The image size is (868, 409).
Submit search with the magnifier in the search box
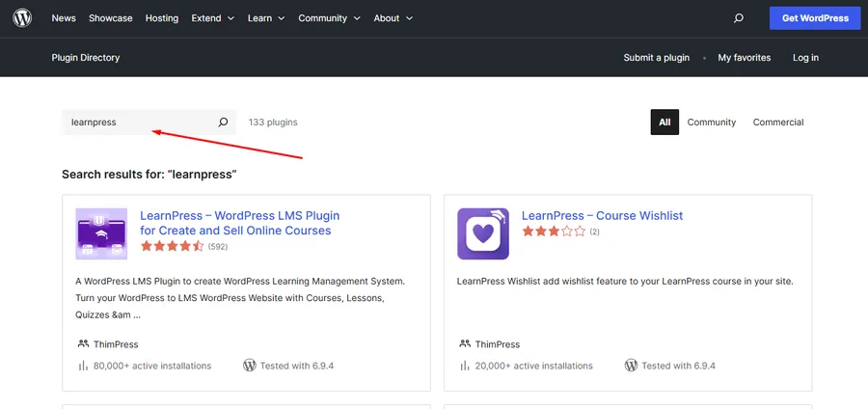(223, 123)
